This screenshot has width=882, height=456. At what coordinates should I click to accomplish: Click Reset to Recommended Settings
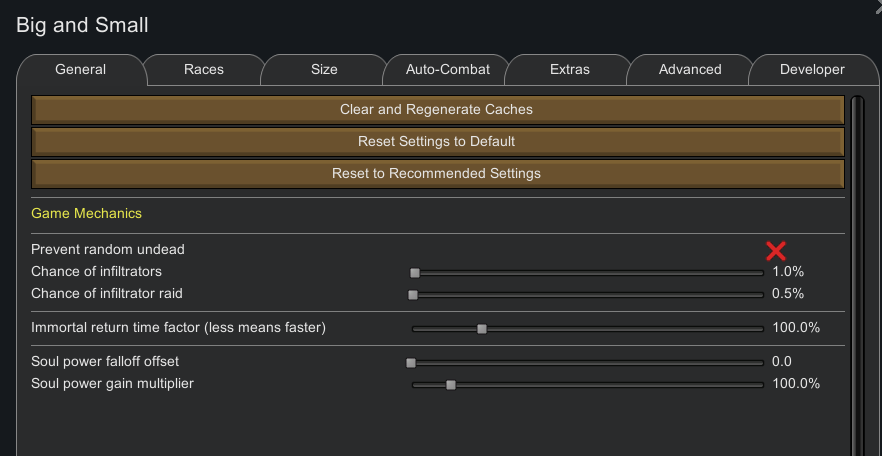click(x=437, y=174)
